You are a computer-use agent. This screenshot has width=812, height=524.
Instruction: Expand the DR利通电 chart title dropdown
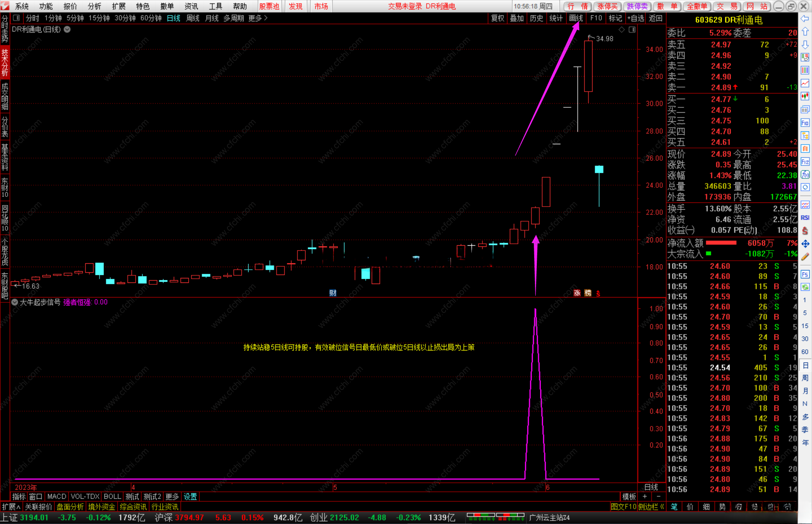pos(67,29)
